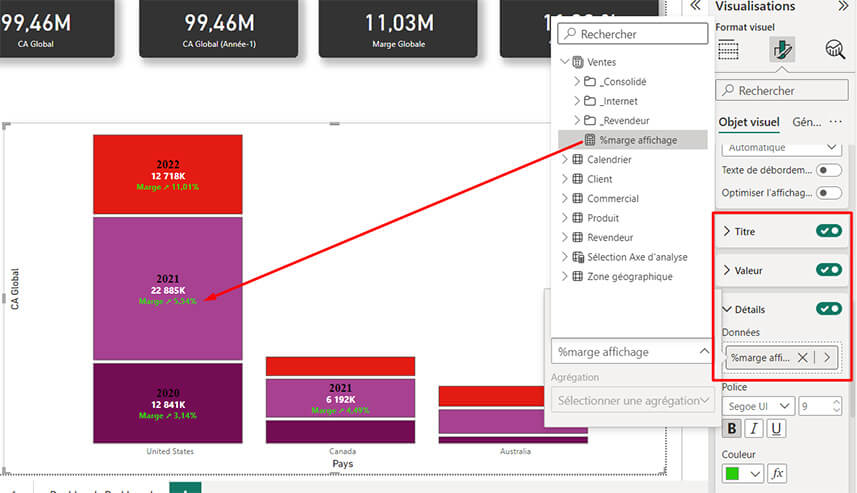Click the Commercial table icon

click(x=578, y=198)
